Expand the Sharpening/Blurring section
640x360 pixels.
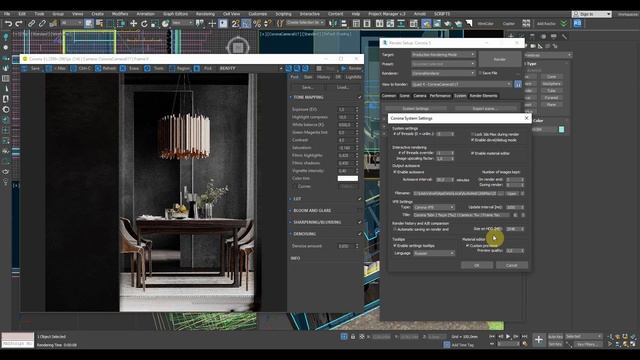click(x=317, y=222)
